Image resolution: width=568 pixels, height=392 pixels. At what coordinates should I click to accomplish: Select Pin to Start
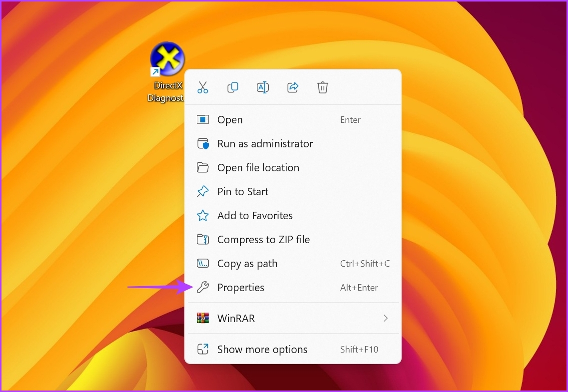pos(293,191)
